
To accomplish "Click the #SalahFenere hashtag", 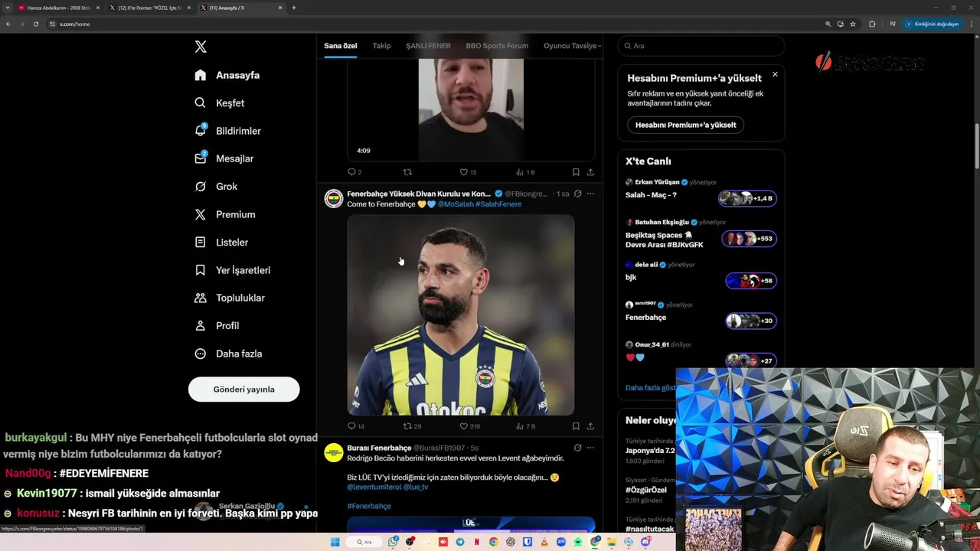I will coord(498,204).
